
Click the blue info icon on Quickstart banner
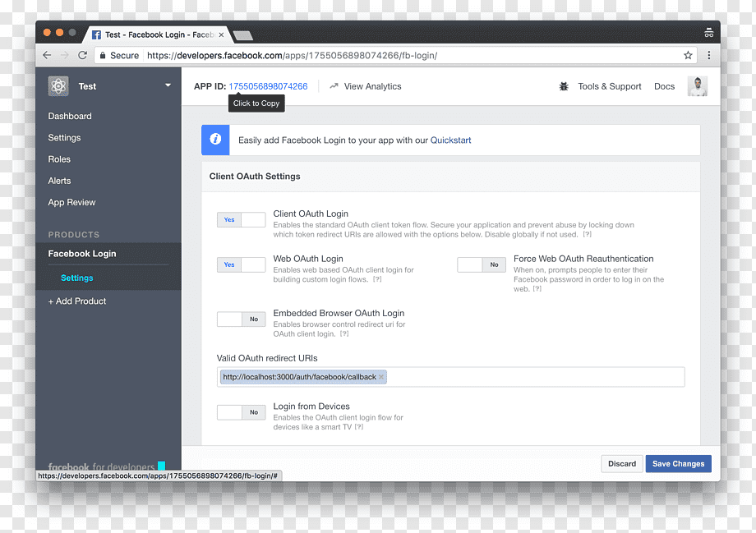(x=215, y=140)
